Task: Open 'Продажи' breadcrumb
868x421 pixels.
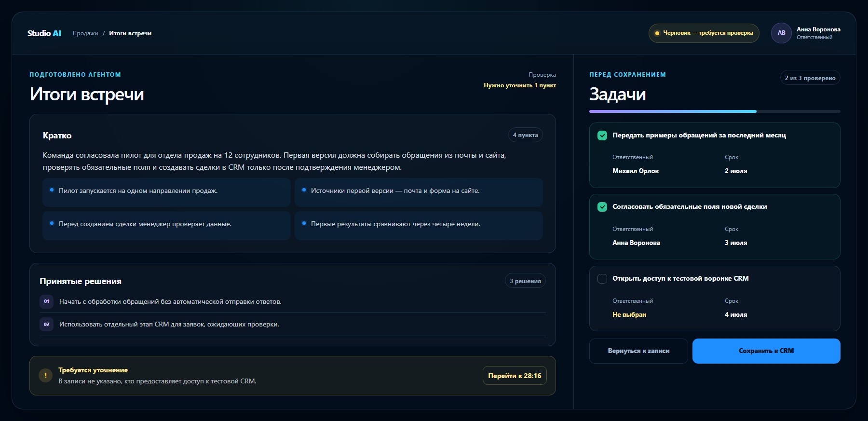Action: pyautogui.click(x=85, y=33)
